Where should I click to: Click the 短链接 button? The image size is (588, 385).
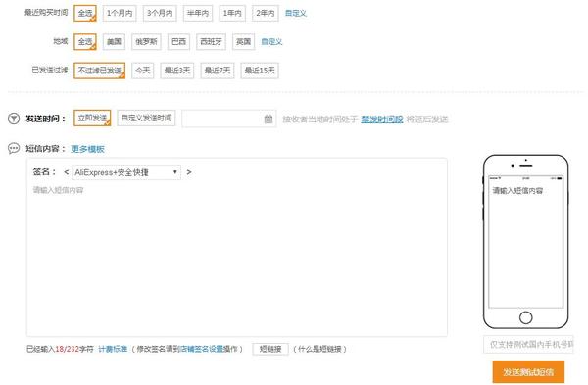(270, 349)
